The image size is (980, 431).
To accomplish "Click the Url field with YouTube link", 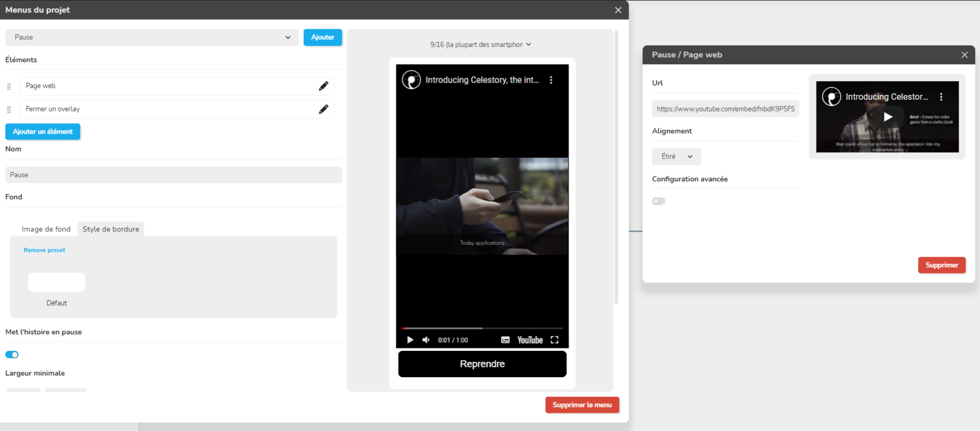I will pyautogui.click(x=726, y=109).
